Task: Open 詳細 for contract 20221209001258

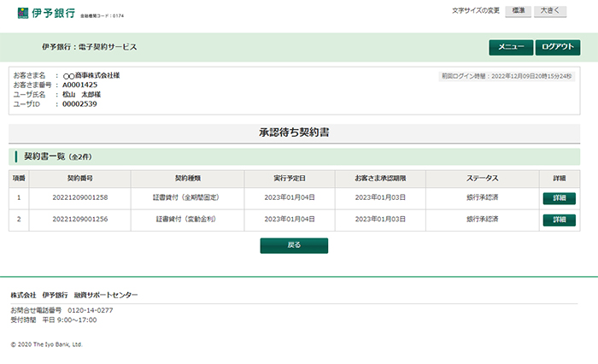Action: click(x=559, y=198)
